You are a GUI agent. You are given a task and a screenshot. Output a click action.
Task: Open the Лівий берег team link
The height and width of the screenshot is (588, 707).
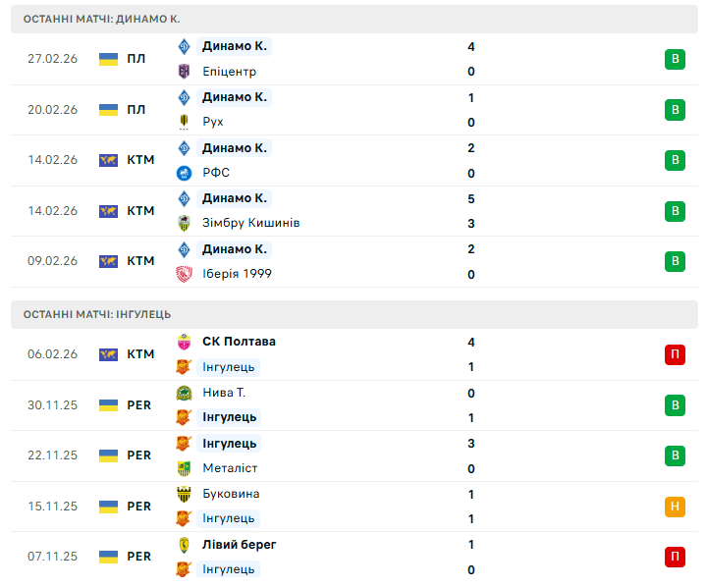239,545
